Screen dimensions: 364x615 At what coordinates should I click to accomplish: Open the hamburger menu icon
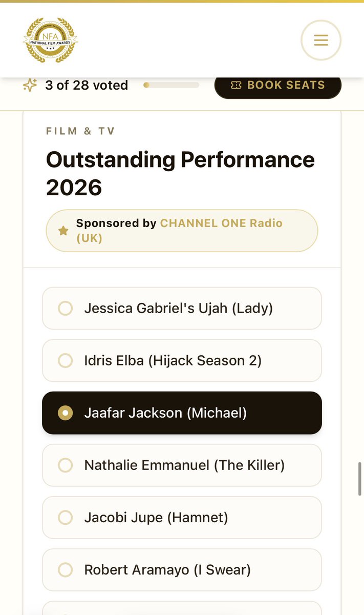coord(320,40)
